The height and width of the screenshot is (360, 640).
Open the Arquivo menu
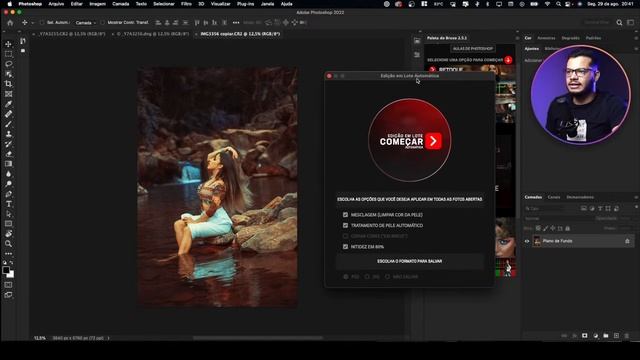tap(56, 4)
